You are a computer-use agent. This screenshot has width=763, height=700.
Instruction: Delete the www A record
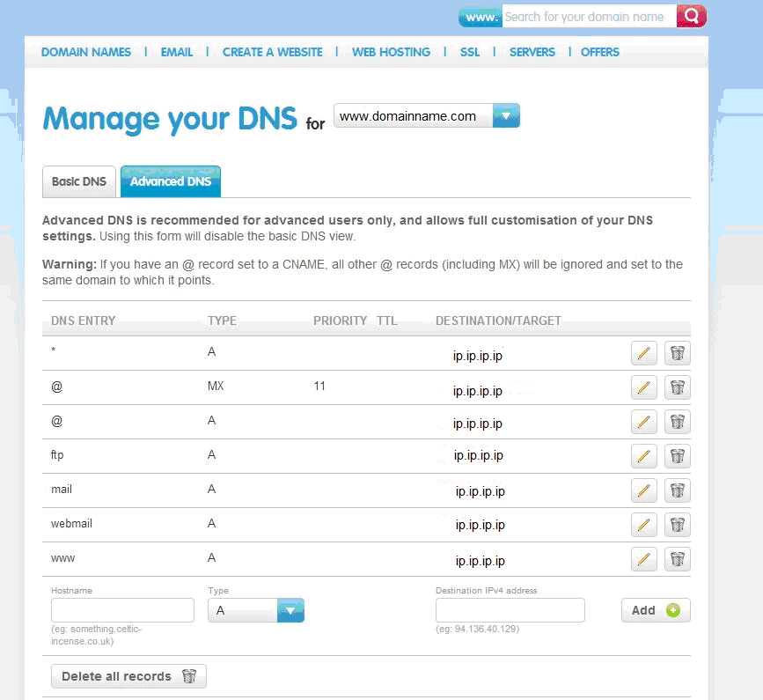pyautogui.click(x=677, y=559)
